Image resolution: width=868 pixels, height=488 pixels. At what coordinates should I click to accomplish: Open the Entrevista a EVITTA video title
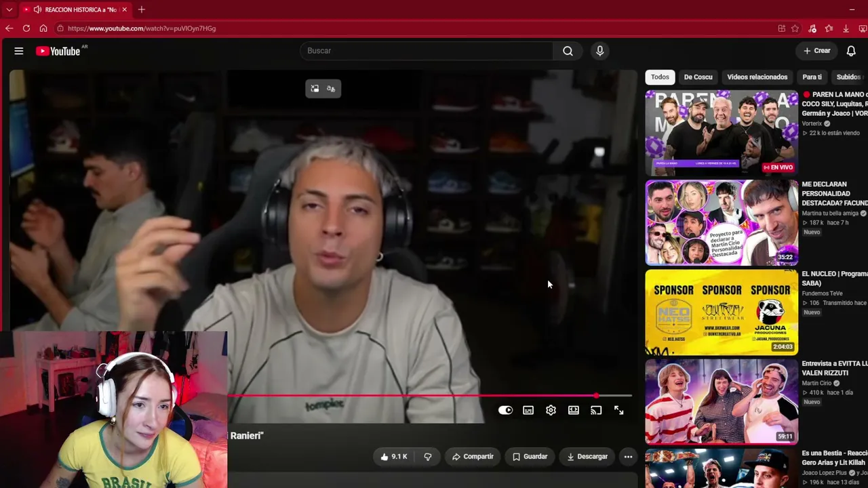coord(834,368)
